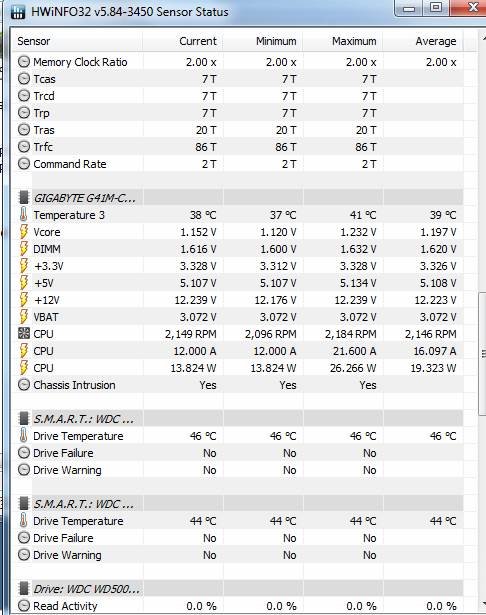
Task: Select the Memory Clock Ratio row
Action: [x=239, y=62]
